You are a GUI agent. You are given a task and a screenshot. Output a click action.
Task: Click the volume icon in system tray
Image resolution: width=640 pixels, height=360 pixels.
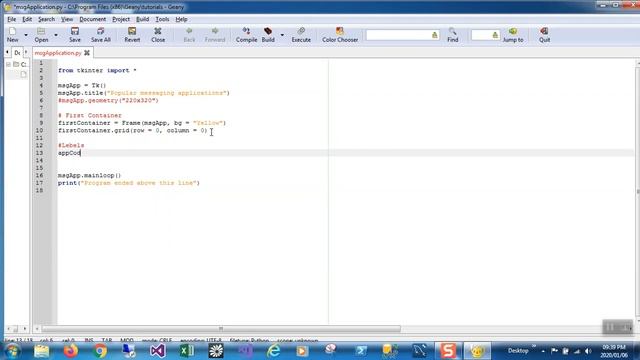(x=588, y=351)
